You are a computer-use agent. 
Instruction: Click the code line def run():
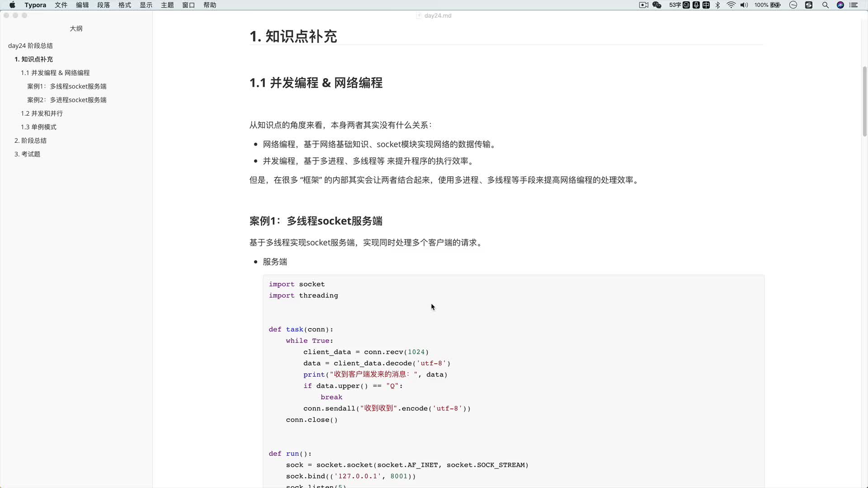click(x=290, y=454)
